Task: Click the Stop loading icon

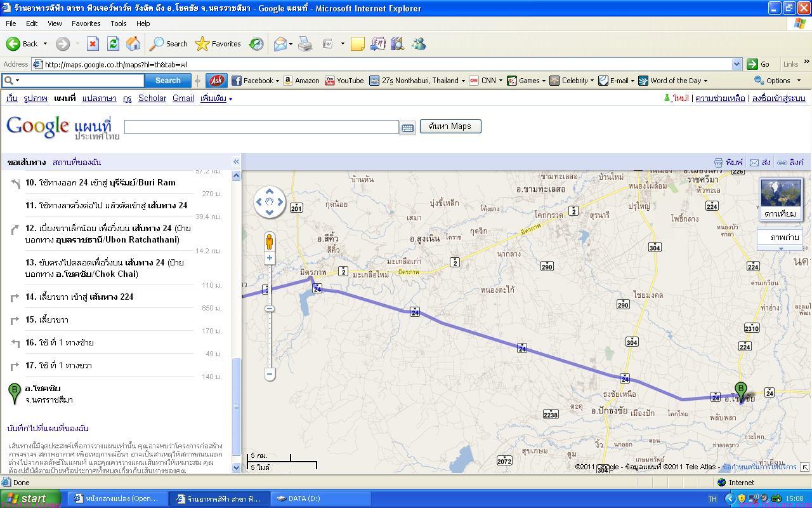Action: click(x=93, y=44)
